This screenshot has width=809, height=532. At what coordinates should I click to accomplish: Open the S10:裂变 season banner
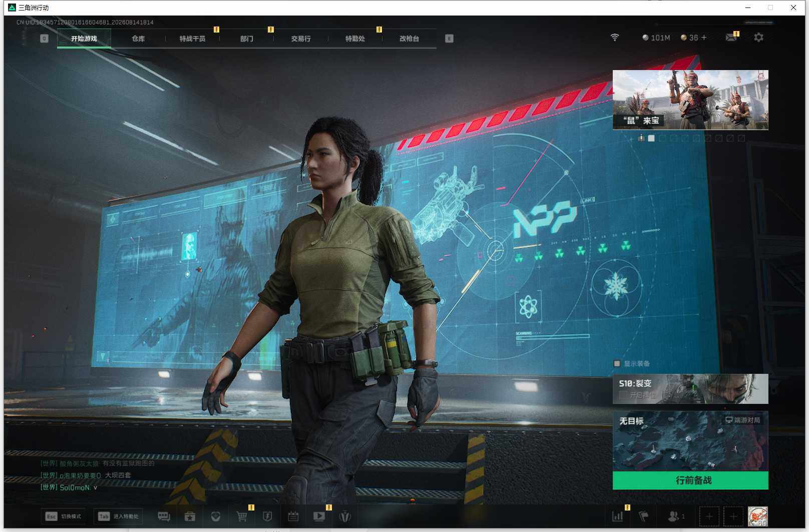(690, 389)
